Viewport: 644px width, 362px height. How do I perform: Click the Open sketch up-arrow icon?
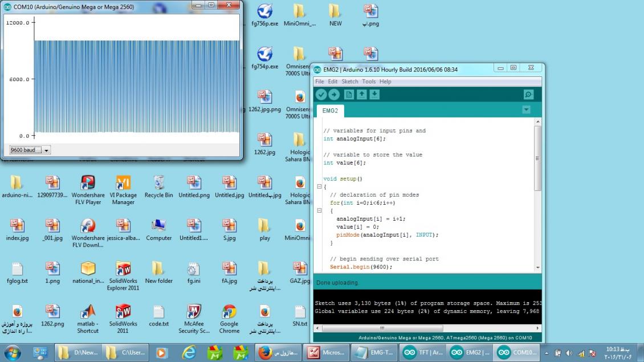tap(361, 95)
